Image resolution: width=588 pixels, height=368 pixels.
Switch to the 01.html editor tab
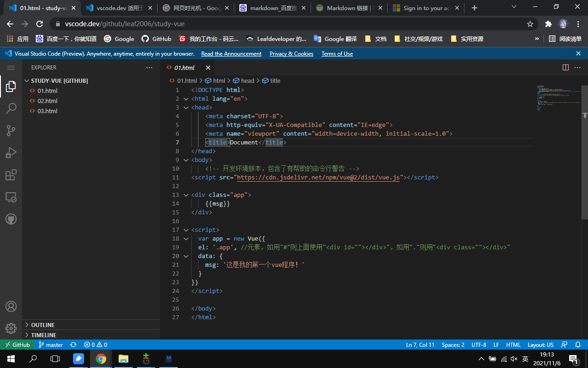184,68
